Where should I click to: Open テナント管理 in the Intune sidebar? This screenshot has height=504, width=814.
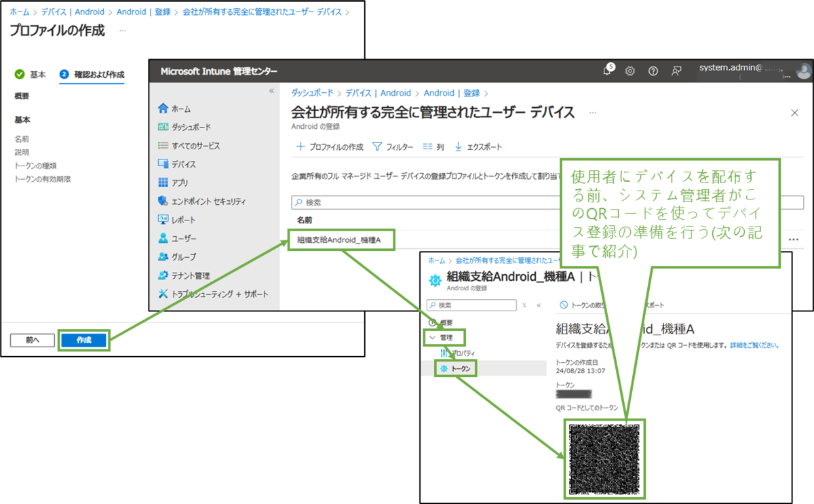183,275
